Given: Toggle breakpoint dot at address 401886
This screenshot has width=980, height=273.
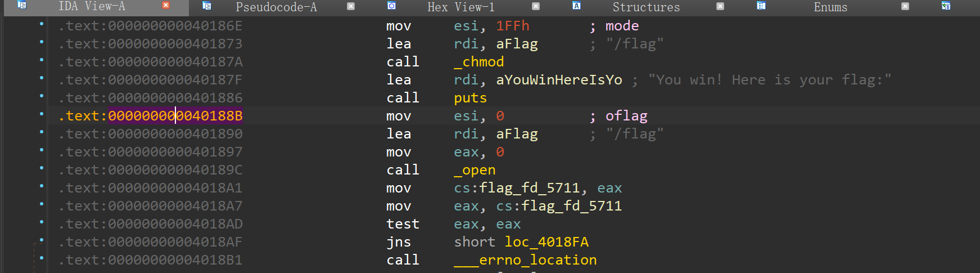Looking at the screenshot, I should coord(42,96).
